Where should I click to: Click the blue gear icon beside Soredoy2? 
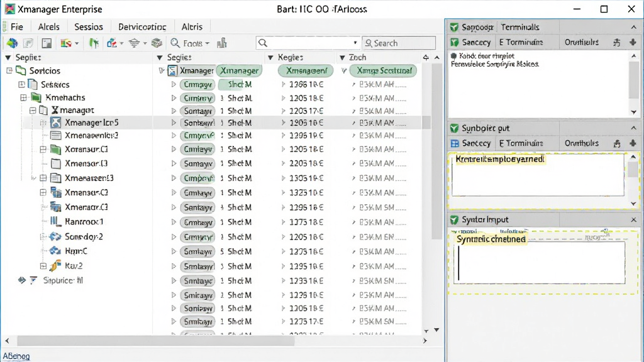tap(55, 236)
